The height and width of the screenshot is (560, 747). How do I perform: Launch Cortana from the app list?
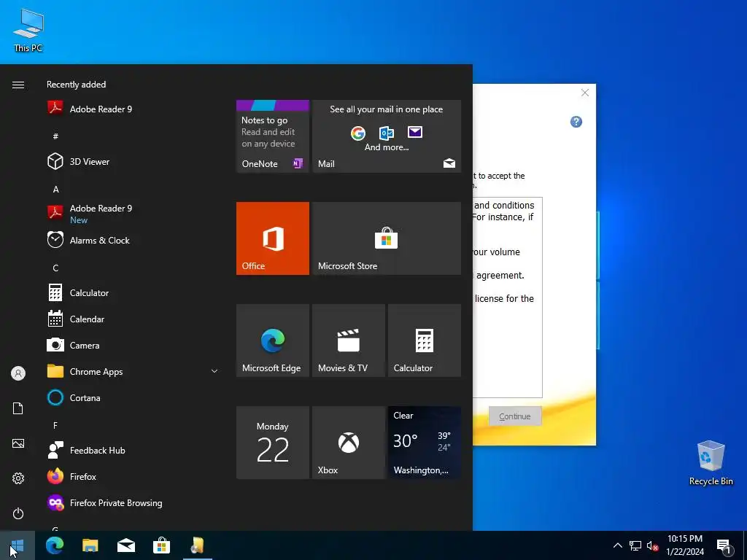click(133, 397)
